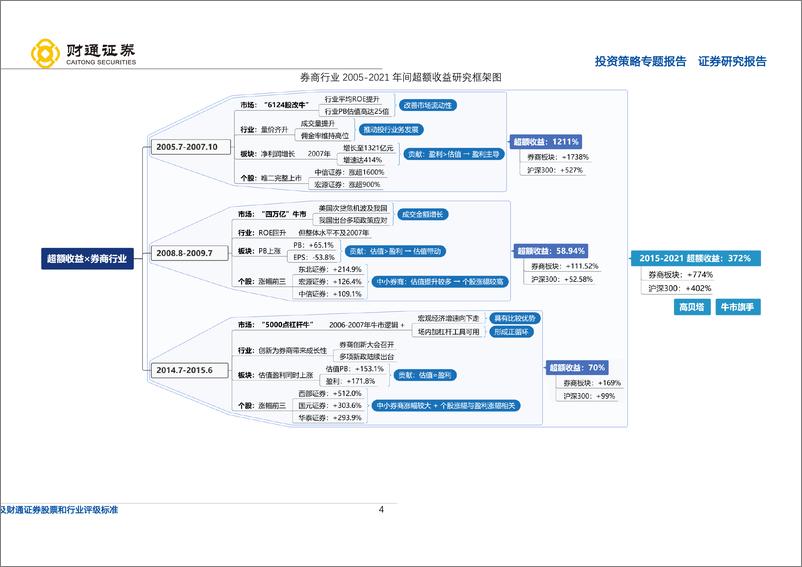Click the '成交金额增长' blue tag
Image resolution: width=802 pixels, height=567 pixels.
click(422, 214)
